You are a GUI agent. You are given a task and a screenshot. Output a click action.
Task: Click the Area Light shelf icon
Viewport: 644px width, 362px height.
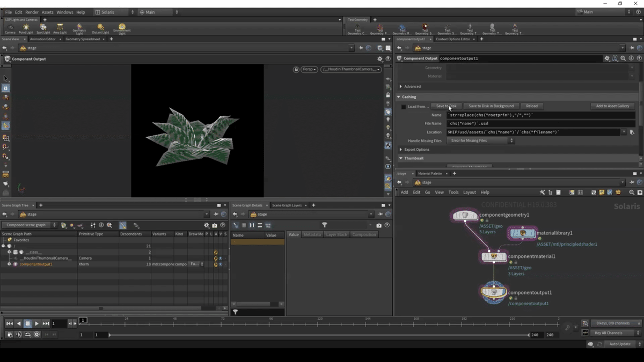pyautogui.click(x=60, y=28)
